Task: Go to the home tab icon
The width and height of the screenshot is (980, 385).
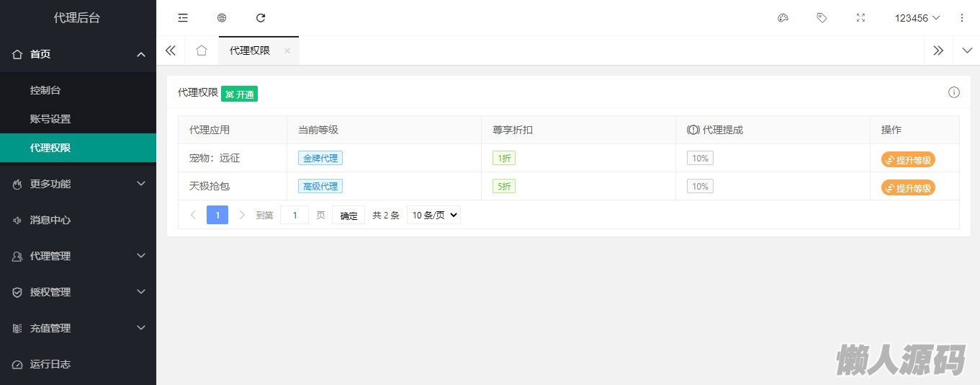Action: (x=202, y=50)
